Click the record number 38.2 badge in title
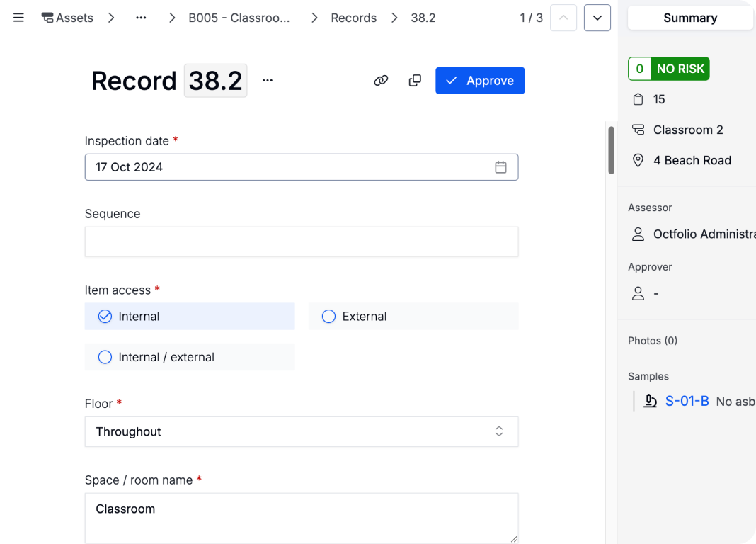This screenshot has width=756, height=544. coord(215,81)
